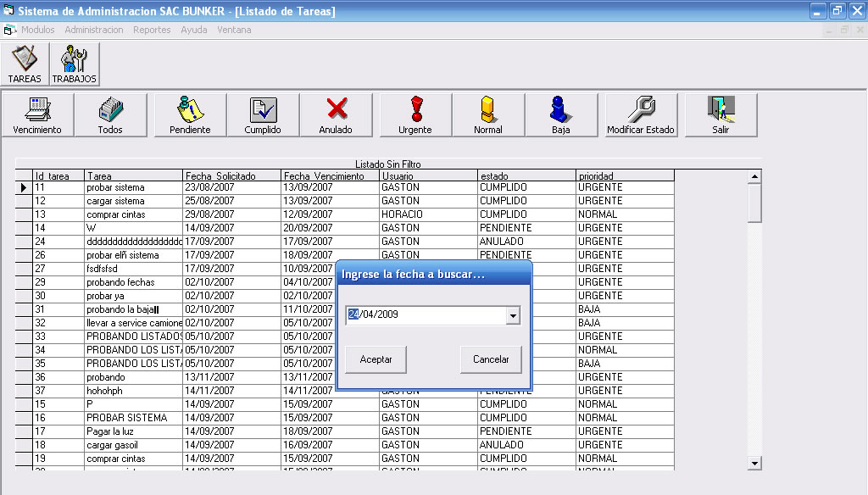Click the Salir exit icon
Image resolution: width=868 pixels, height=495 pixels.
pos(721,115)
